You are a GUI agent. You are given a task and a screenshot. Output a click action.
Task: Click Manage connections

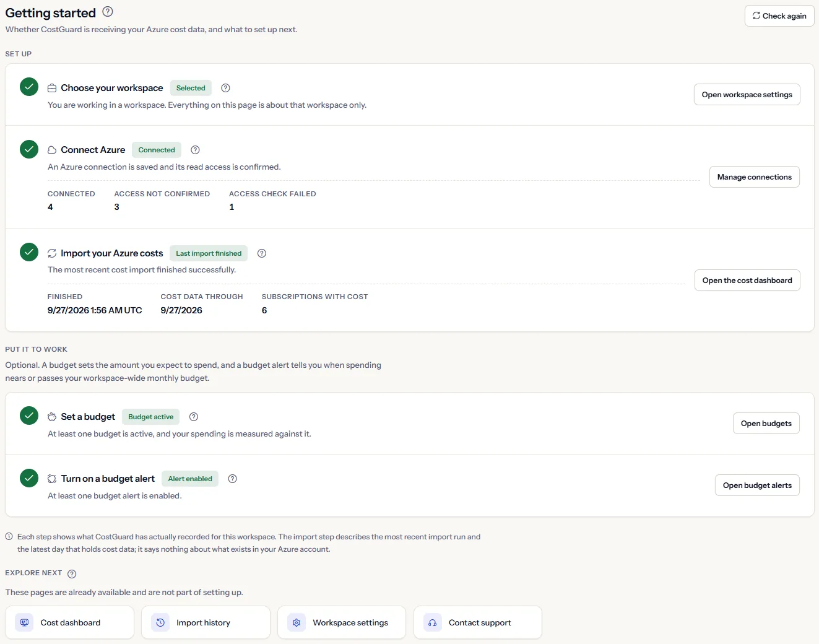coord(755,177)
